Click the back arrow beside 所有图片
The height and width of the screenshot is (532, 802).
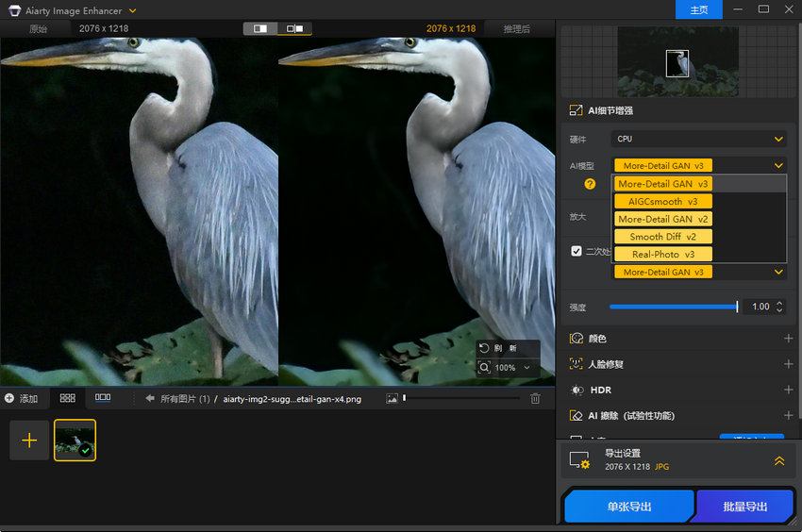(150, 398)
